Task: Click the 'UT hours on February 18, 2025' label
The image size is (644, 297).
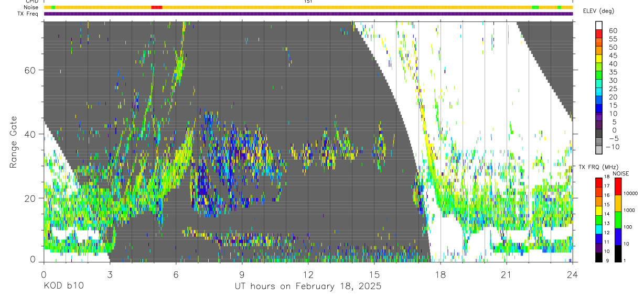Action: 308,287
